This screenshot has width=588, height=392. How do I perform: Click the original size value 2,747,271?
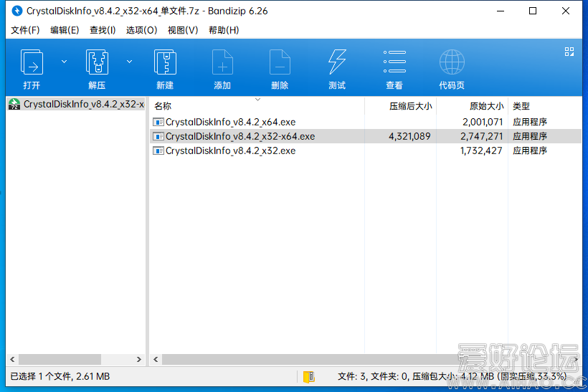481,136
